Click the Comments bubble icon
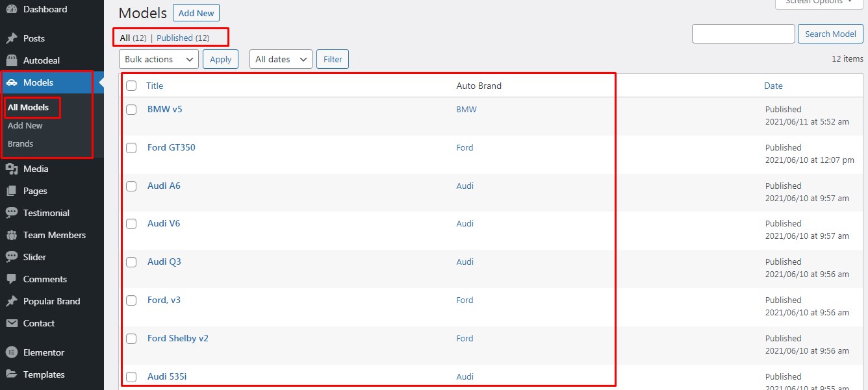 (11, 279)
